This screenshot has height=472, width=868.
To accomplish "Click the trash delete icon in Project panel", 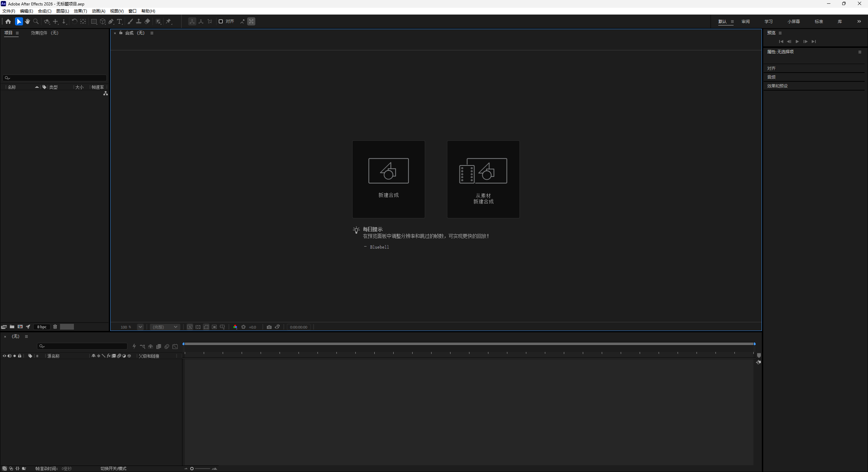I will point(55,327).
